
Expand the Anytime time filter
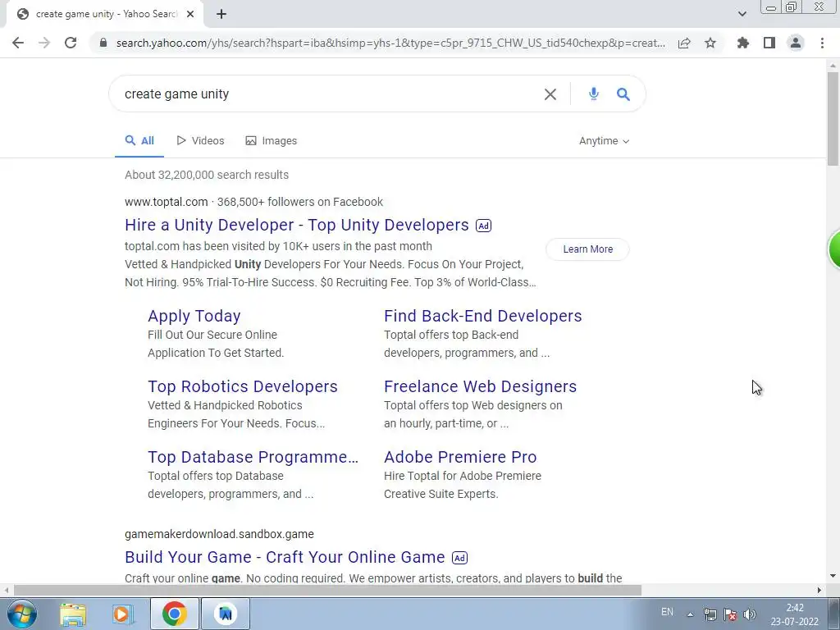(605, 141)
